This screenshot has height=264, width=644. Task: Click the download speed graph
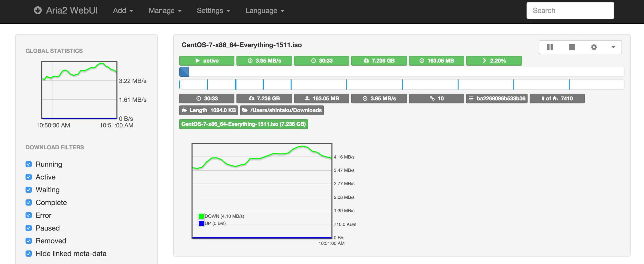pyautogui.click(x=262, y=191)
